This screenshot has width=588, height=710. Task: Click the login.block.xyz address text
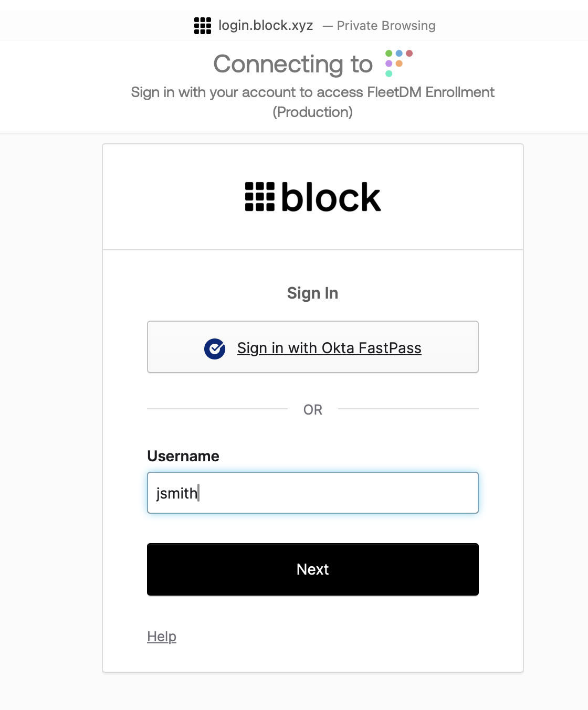(x=266, y=25)
